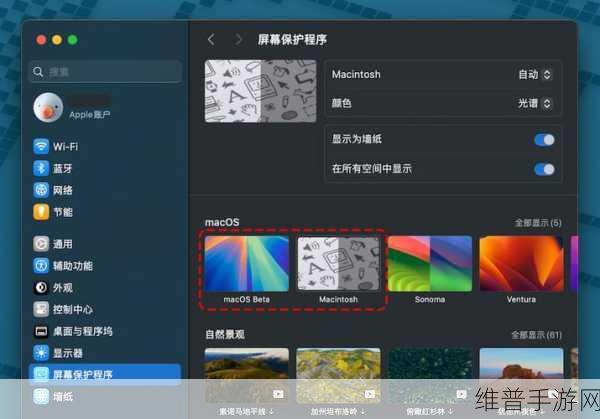600x419 pixels.
Task: Click the Apple账户 label
Action: pos(90,114)
